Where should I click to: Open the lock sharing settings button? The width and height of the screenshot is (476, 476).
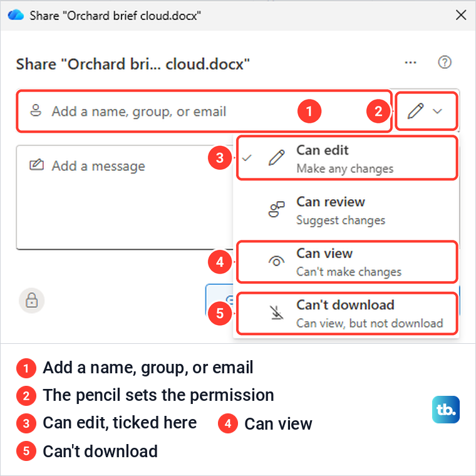point(31,300)
